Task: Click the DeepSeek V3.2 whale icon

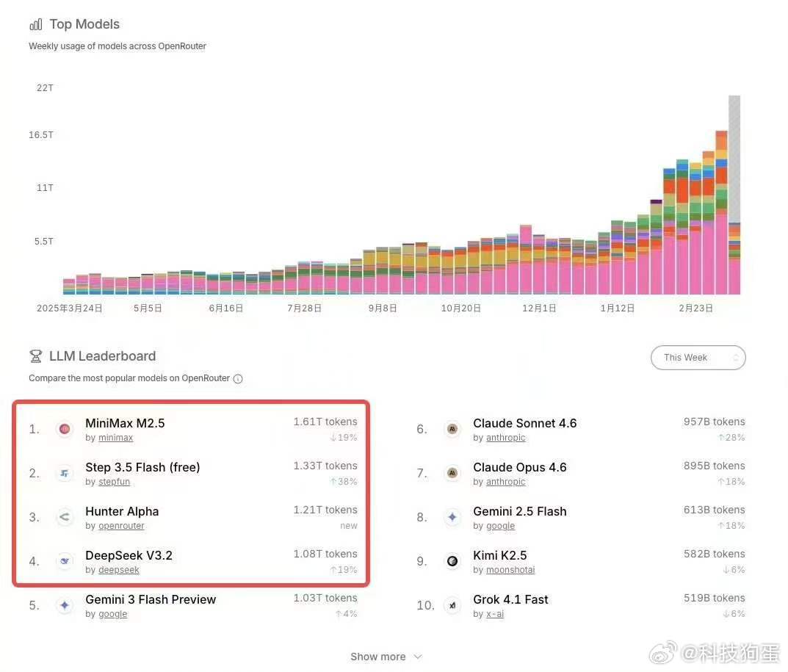Action: tap(65, 561)
